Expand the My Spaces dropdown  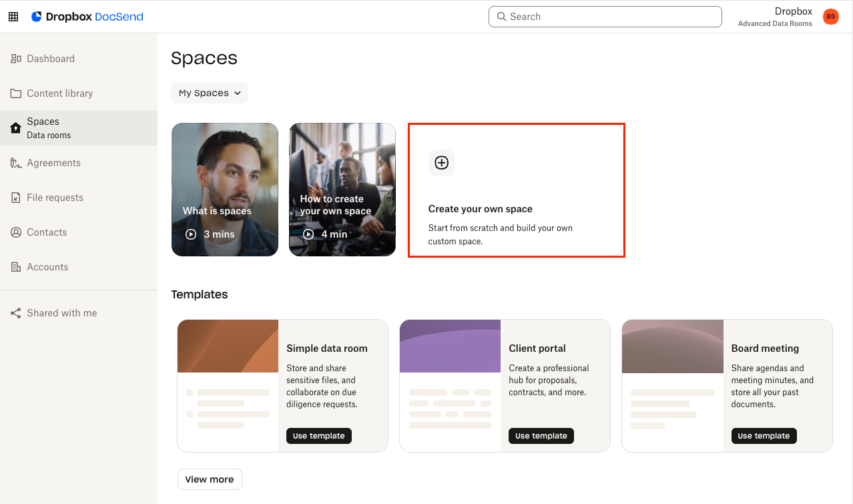[210, 93]
